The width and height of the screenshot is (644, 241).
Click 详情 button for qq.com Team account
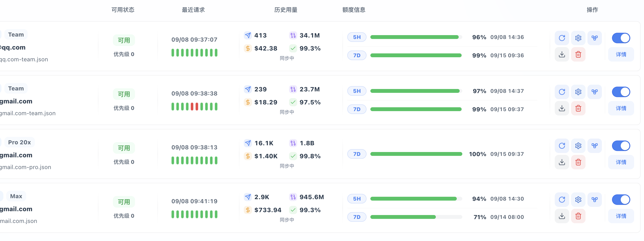tap(621, 54)
